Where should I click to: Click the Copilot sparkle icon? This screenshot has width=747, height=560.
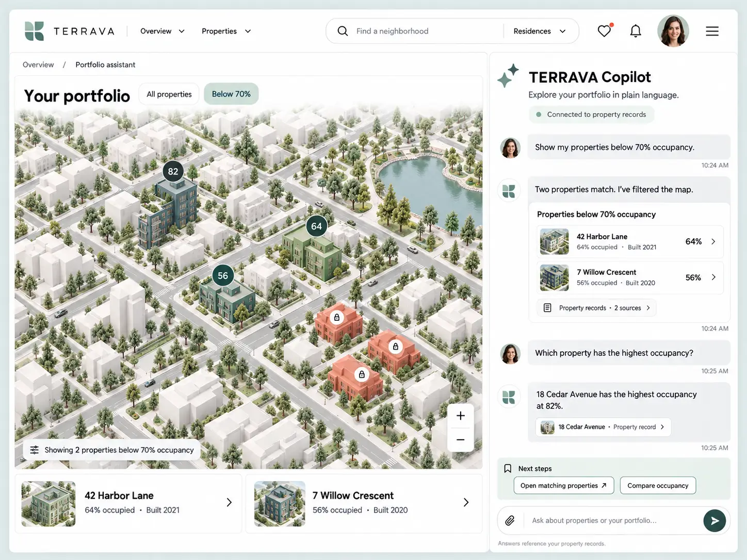coord(508,76)
